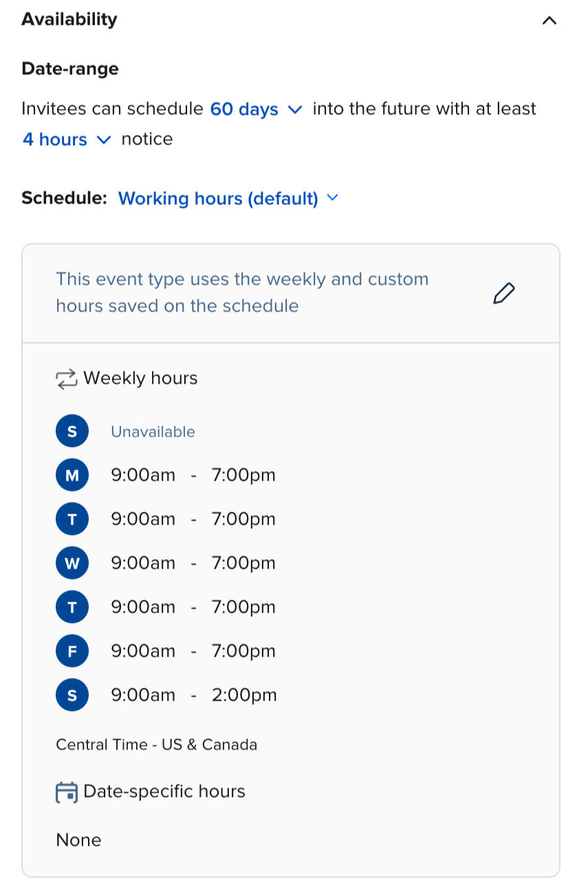Click the Wednesday 'W' day circle
The height and width of the screenshot is (889, 588).
pyautogui.click(x=72, y=563)
